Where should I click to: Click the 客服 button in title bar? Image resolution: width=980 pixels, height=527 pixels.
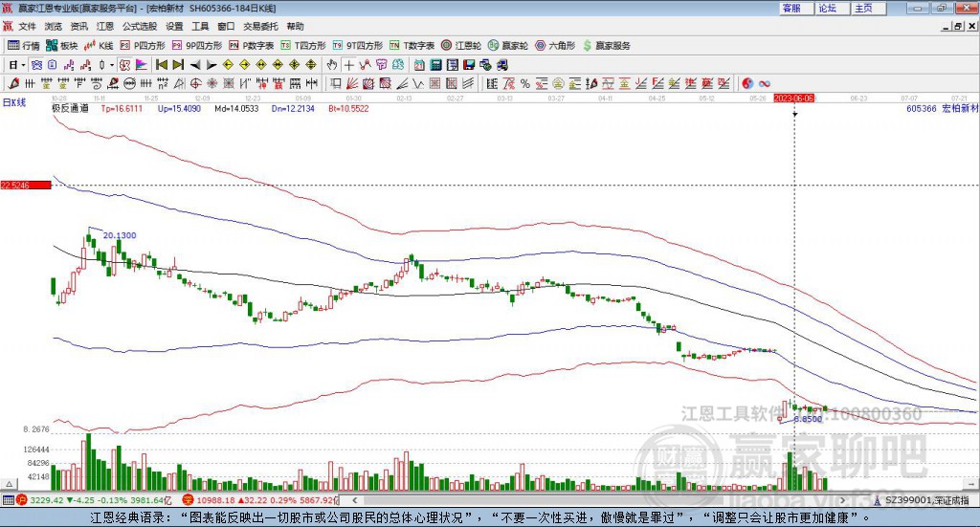pos(795,8)
